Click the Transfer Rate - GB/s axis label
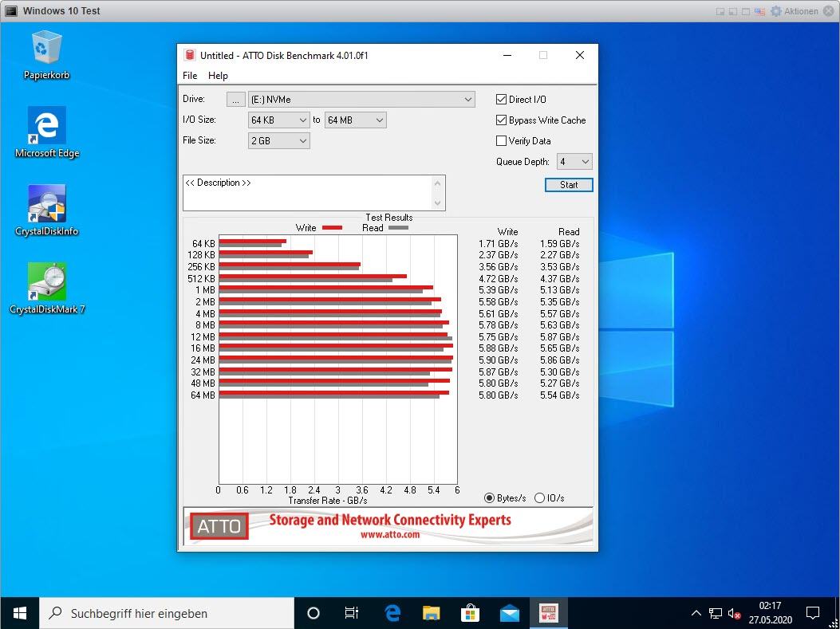 (x=328, y=501)
